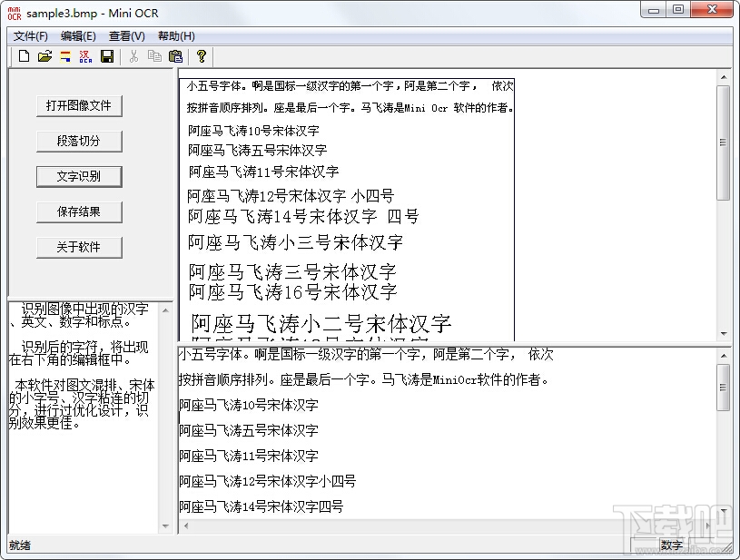Open the 编辑(E) menu

(78, 36)
